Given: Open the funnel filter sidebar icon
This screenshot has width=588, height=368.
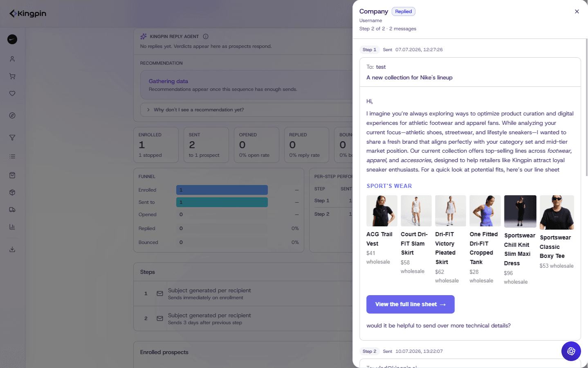Looking at the screenshot, I should [12, 138].
